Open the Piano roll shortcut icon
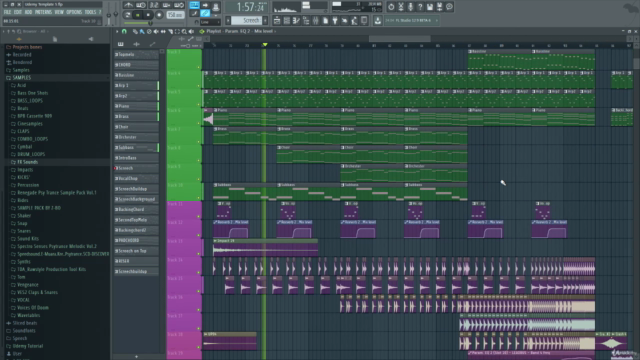The width and height of the screenshot is (640, 360). [x=296, y=20]
